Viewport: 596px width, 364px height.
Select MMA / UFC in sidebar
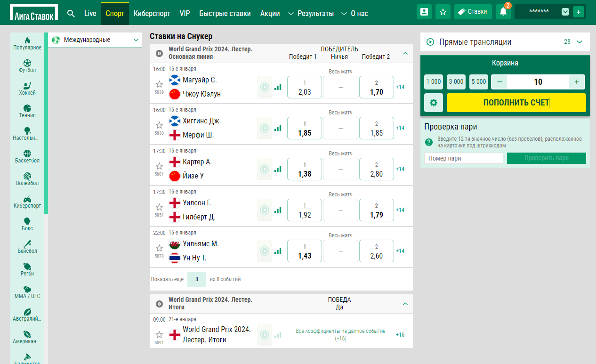pyautogui.click(x=27, y=292)
